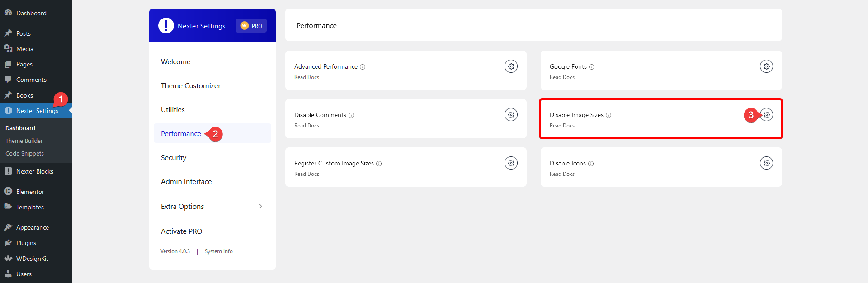Click info icon beside Register Custom Image Sizes

point(379,164)
